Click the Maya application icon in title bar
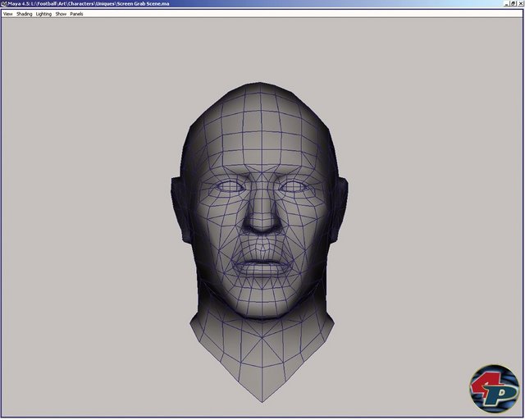Image resolution: width=525 pixels, height=420 pixels. 4,4
